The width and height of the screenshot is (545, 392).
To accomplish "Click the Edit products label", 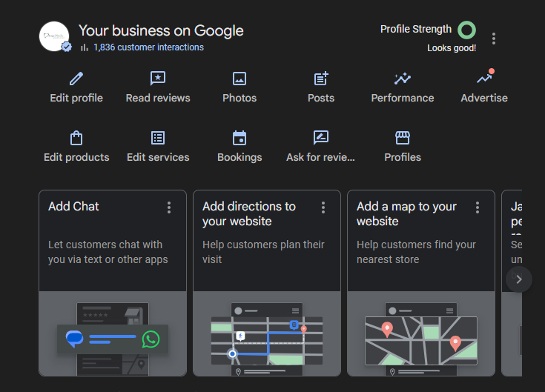I will coord(76,157).
